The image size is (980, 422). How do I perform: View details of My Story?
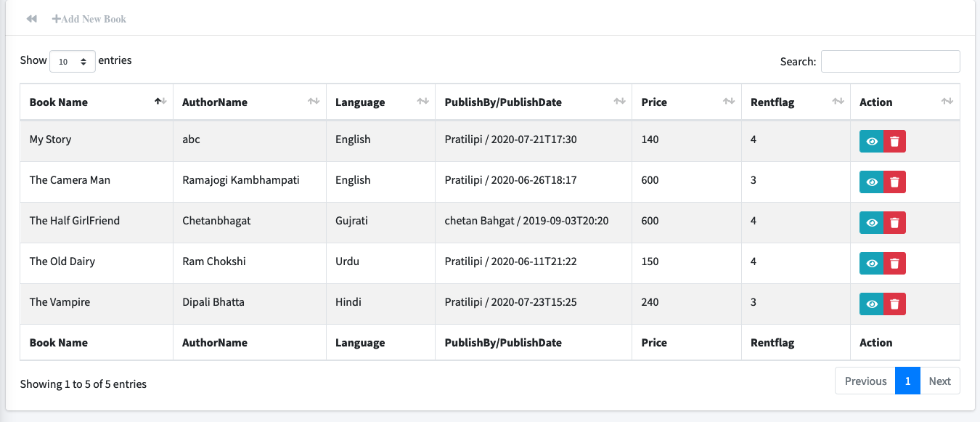pyautogui.click(x=872, y=142)
